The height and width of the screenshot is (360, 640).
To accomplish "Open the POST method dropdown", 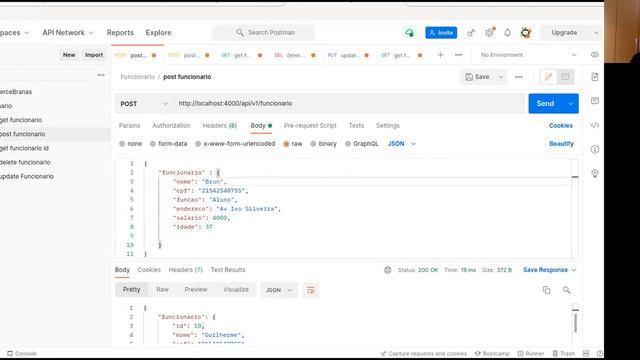I will 144,104.
